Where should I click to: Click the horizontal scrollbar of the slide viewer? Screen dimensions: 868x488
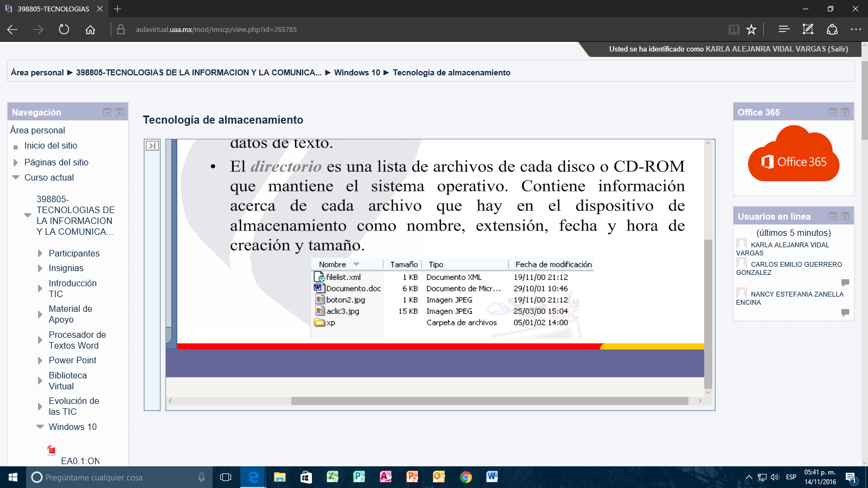pos(489,401)
